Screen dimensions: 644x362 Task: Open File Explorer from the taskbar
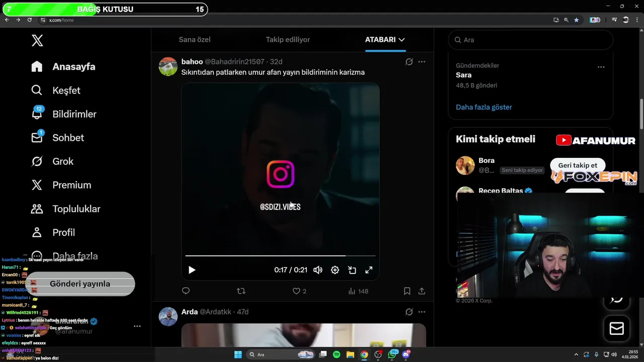coord(350,354)
